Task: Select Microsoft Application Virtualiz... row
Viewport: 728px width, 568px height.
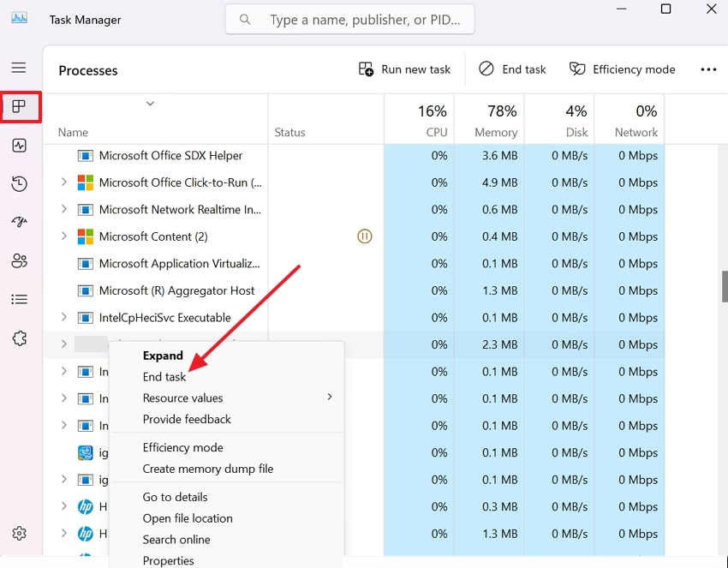Action: 354,264
